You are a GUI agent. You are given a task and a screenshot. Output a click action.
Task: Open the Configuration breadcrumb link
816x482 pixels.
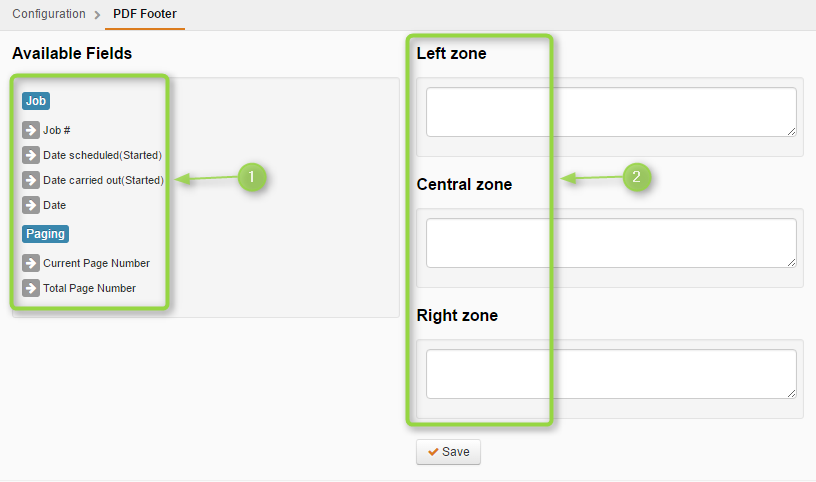tap(49, 14)
